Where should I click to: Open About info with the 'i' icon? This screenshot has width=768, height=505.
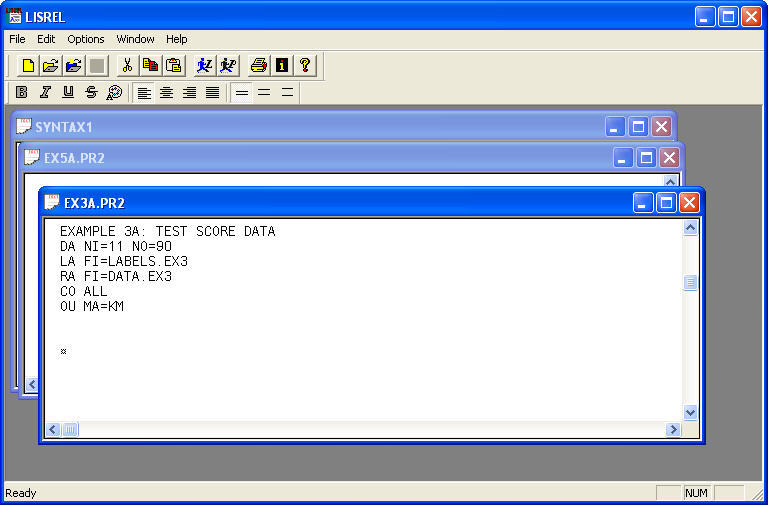[282, 65]
